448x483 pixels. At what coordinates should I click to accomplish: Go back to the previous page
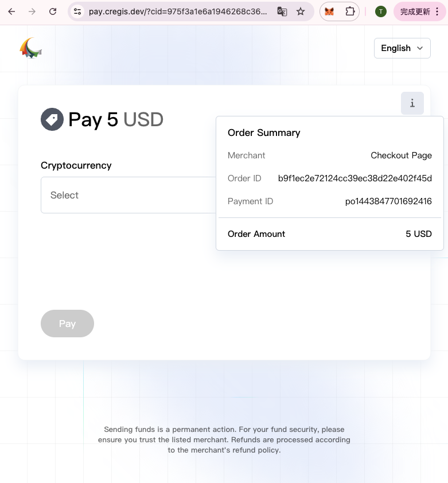tap(11, 11)
